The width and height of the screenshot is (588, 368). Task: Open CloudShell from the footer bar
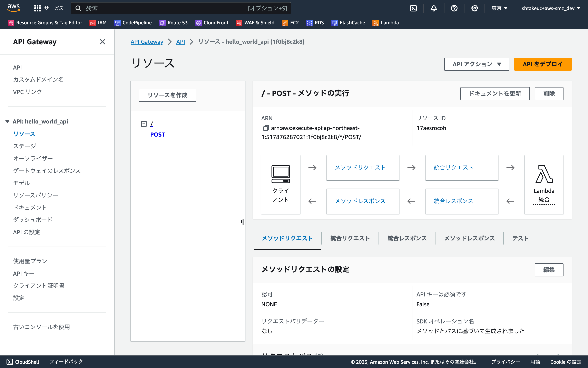coord(23,362)
